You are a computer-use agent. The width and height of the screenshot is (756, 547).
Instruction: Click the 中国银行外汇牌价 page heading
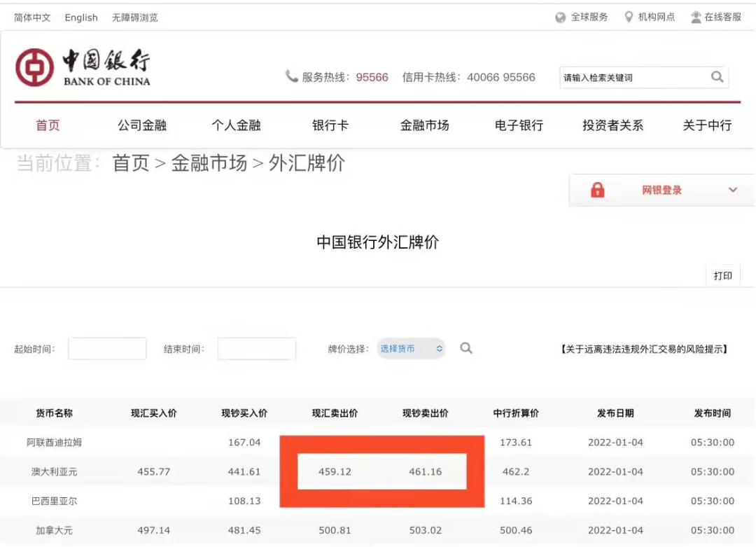[377, 242]
